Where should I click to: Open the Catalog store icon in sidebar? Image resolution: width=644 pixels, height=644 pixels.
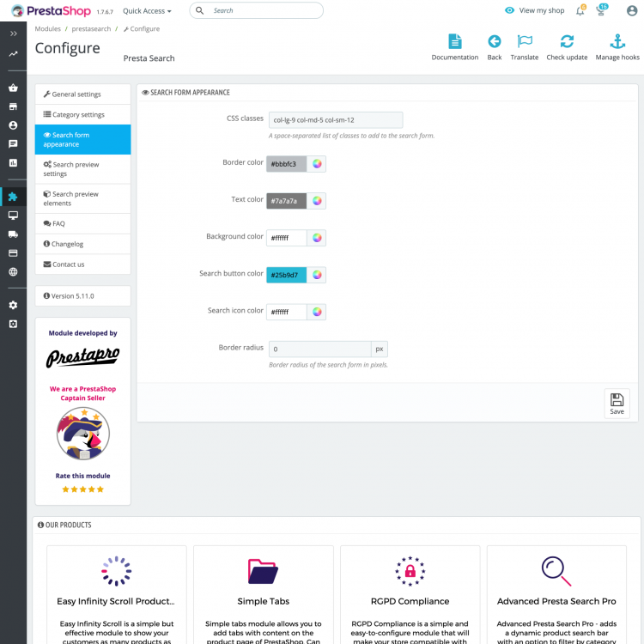(x=13, y=106)
